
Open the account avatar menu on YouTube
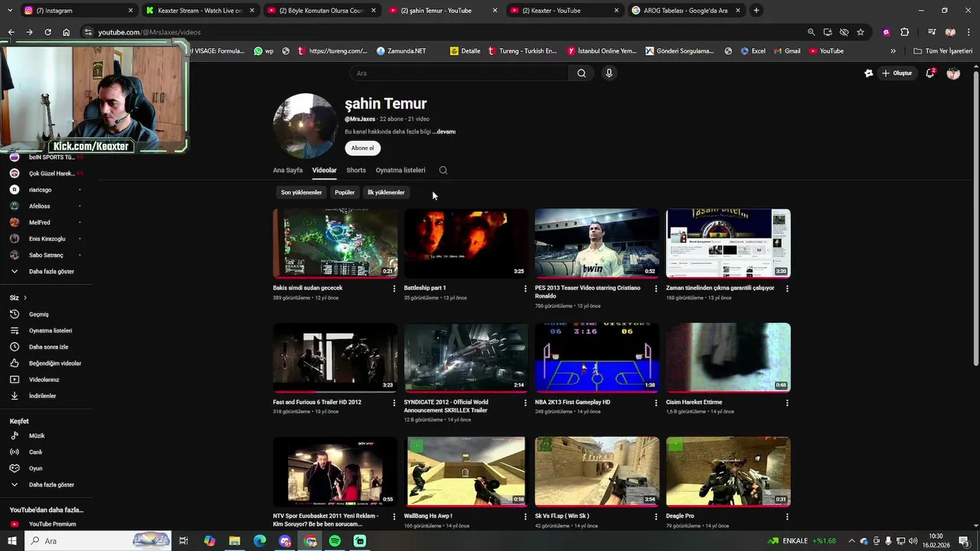pyautogui.click(x=953, y=73)
